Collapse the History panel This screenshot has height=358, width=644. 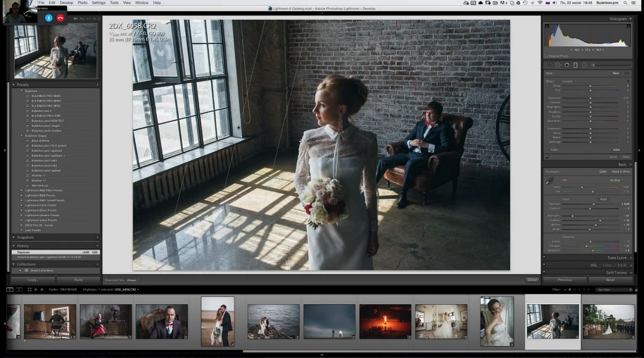pos(13,246)
